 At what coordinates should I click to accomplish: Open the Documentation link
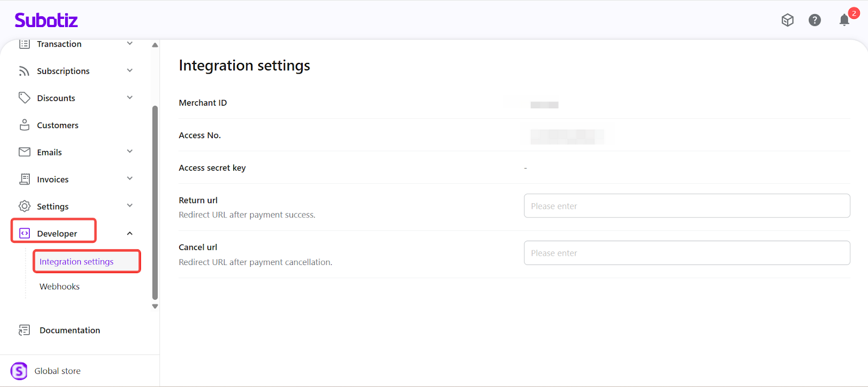point(69,330)
